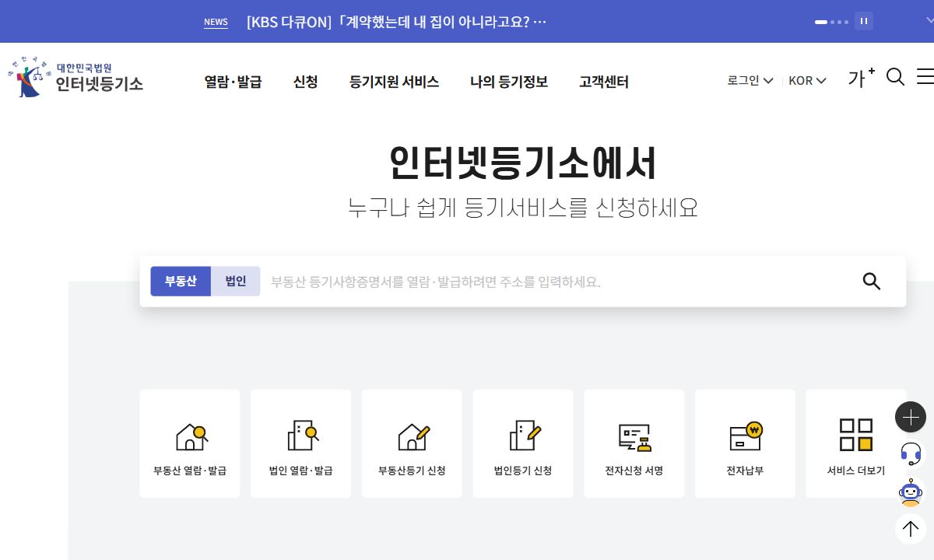The image size is (934, 560).
Task: Pause the news ticker rotation
Action: click(863, 22)
